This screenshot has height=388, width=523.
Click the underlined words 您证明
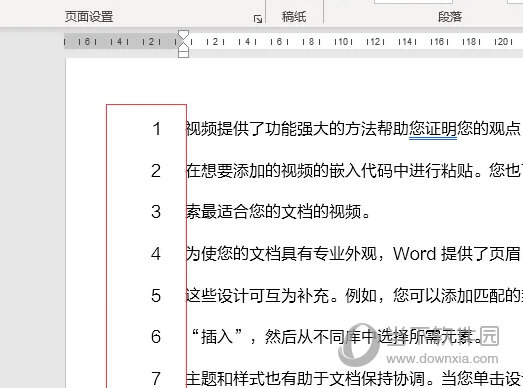tap(433, 129)
